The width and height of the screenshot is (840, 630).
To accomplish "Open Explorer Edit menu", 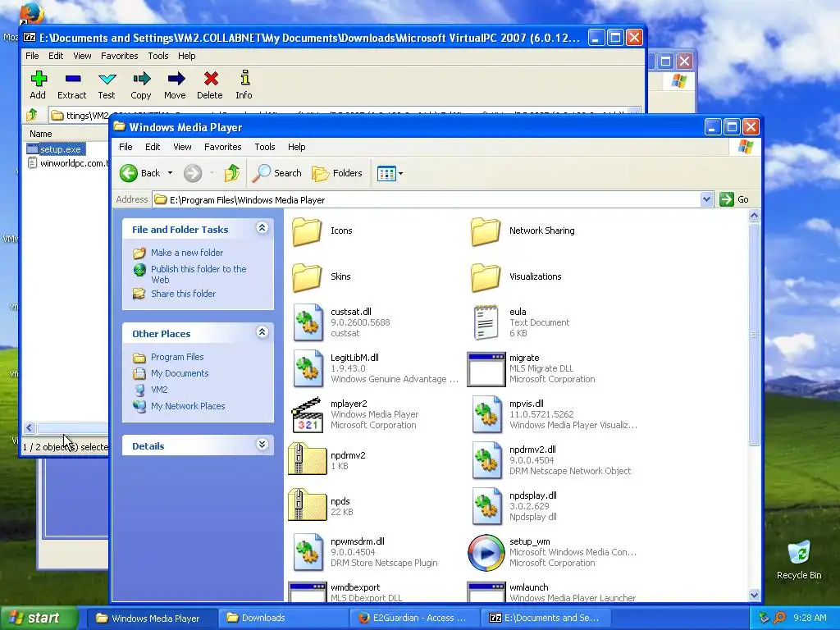I will (x=153, y=147).
